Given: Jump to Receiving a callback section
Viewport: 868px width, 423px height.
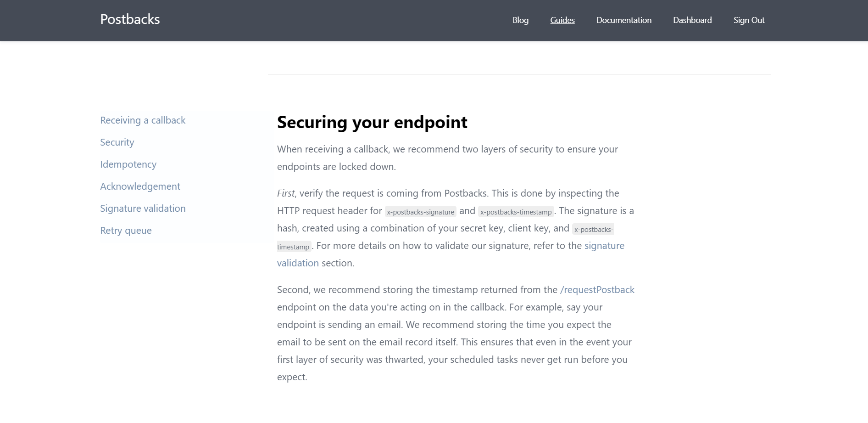Looking at the screenshot, I should (143, 120).
